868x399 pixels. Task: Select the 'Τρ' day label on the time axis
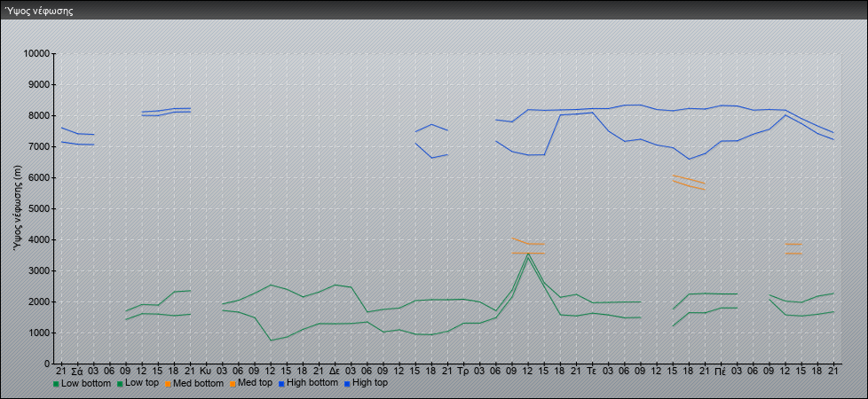463,371
